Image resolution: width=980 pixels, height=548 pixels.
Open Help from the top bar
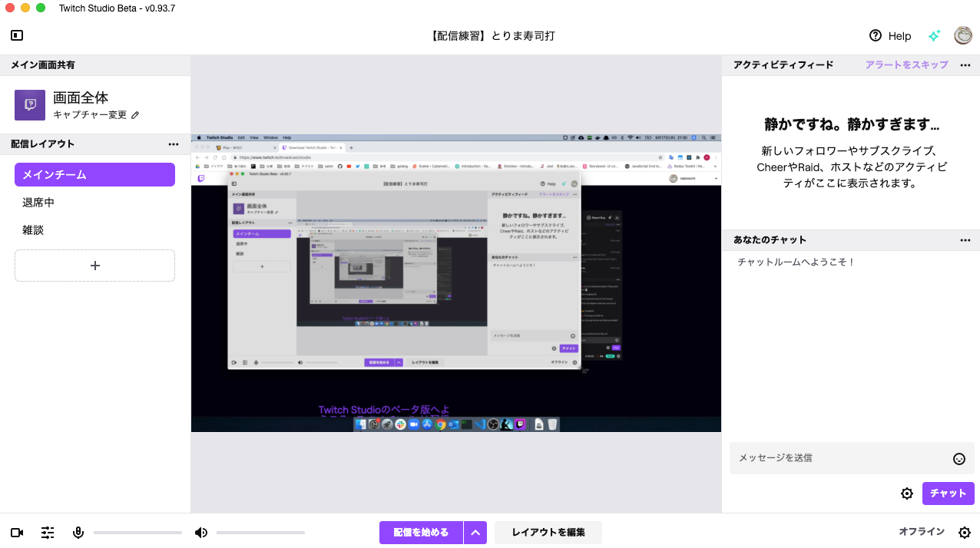click(890, 35)
